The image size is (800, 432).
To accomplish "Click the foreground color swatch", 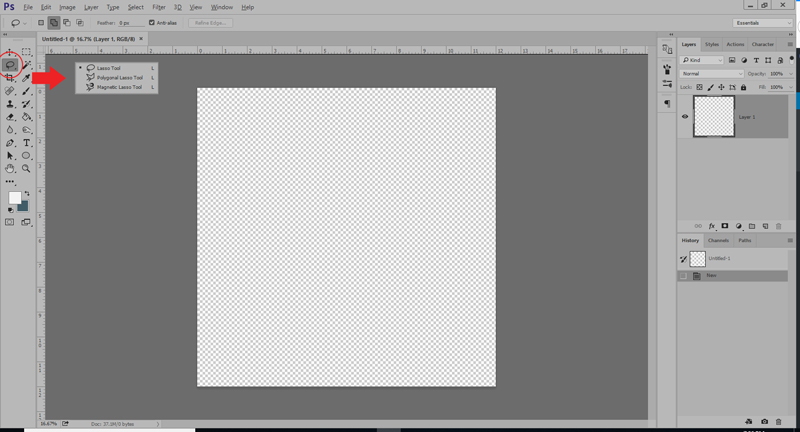I will [14, 198].
